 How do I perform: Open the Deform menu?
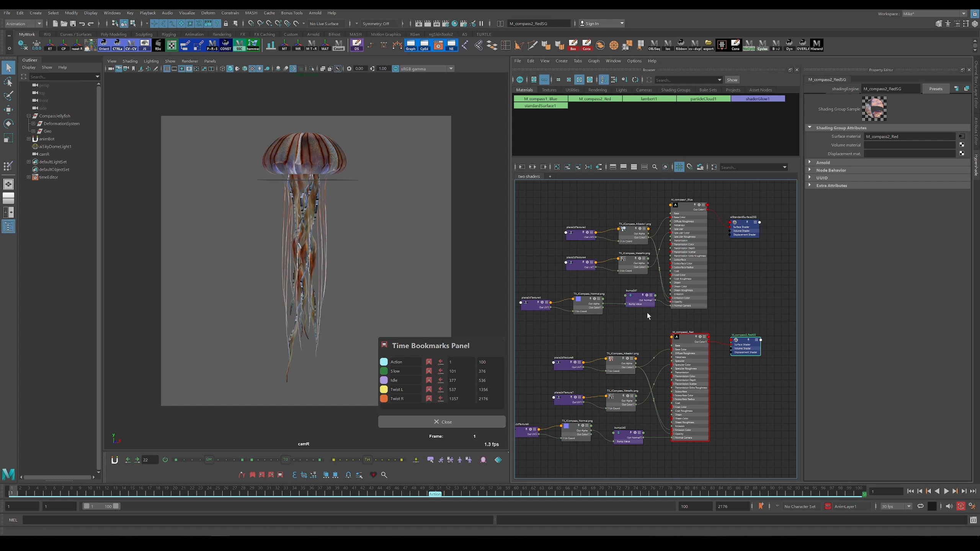208,13
